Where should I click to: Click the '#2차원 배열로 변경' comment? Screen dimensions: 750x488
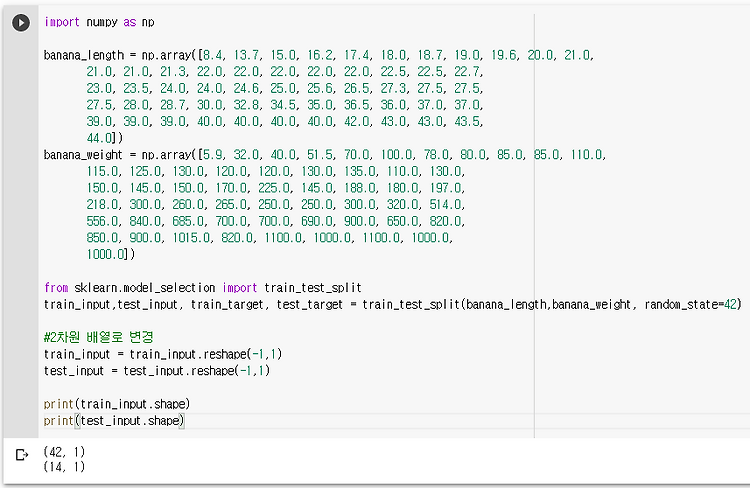click(x=99, y=337)
